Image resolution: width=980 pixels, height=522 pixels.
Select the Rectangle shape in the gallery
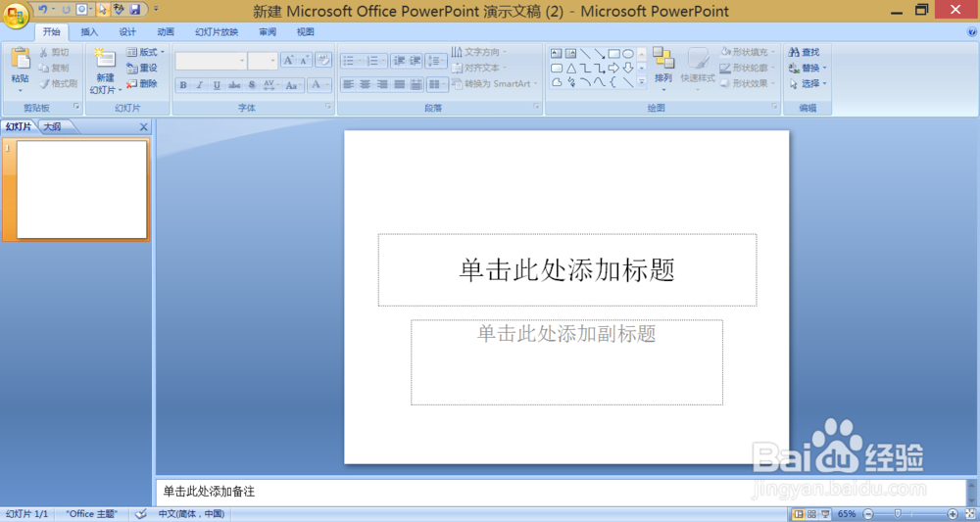pyautogui.click(x=613, y=54)
